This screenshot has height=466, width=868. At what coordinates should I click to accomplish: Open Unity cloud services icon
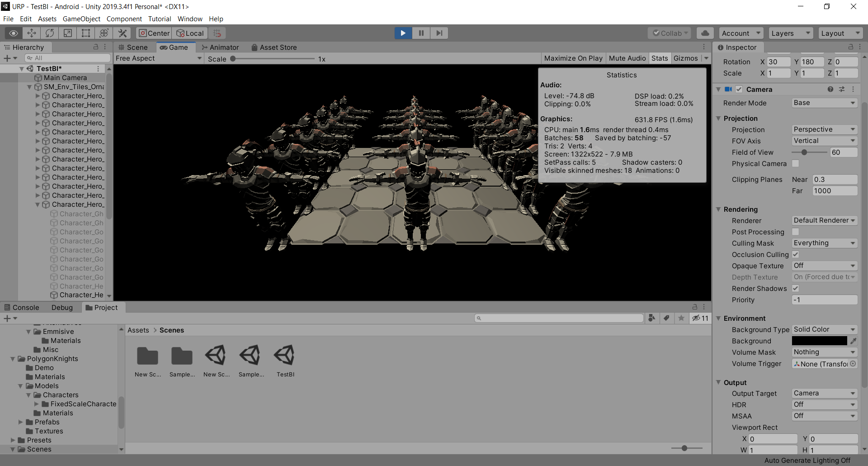point(705,33)
